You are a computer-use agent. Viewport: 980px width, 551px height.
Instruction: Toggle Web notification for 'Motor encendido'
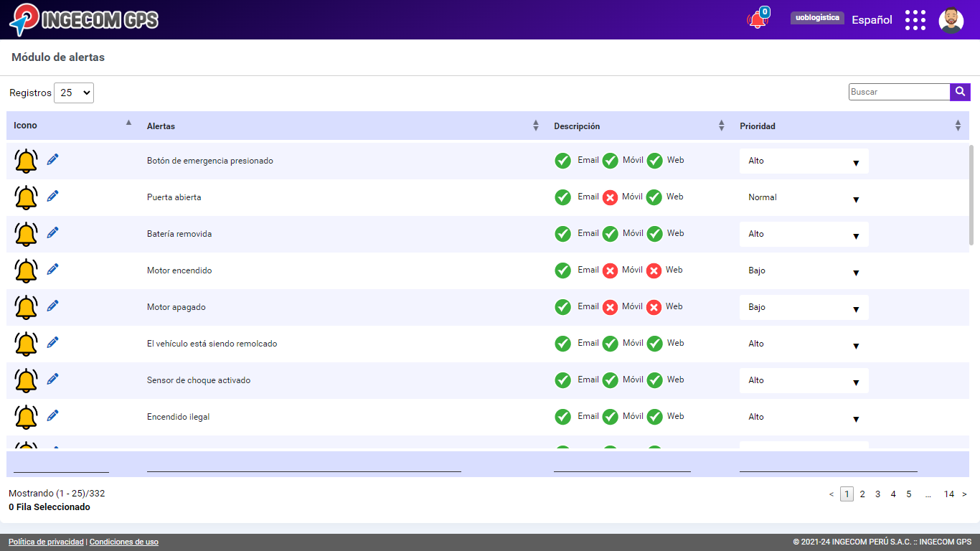click(654, 270)
